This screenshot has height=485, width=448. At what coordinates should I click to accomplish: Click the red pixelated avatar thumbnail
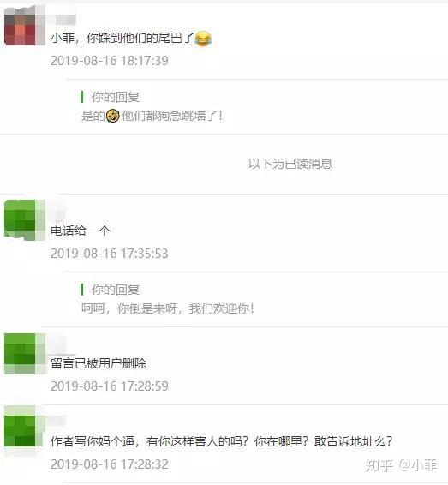(25, 26)
